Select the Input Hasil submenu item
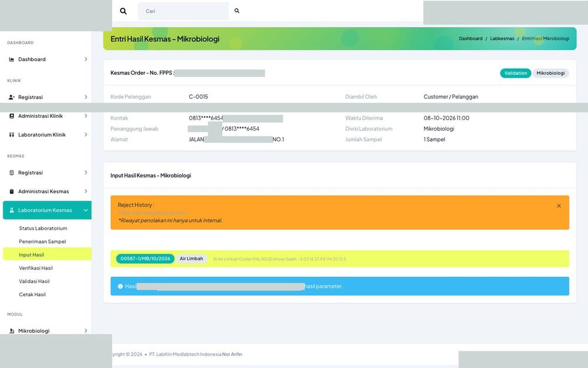The width and height of the screenshot is (588, 368). pyautogui.click(x=47, y=254)
